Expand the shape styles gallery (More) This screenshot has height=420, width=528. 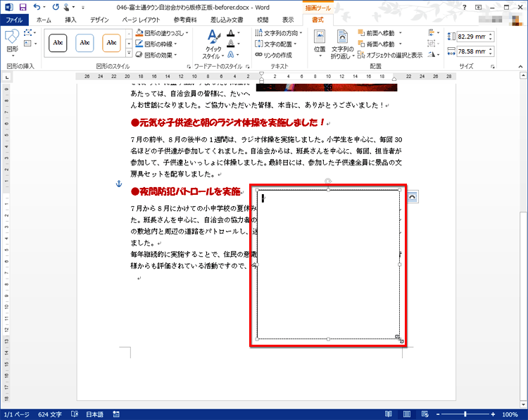pos(129,53)
